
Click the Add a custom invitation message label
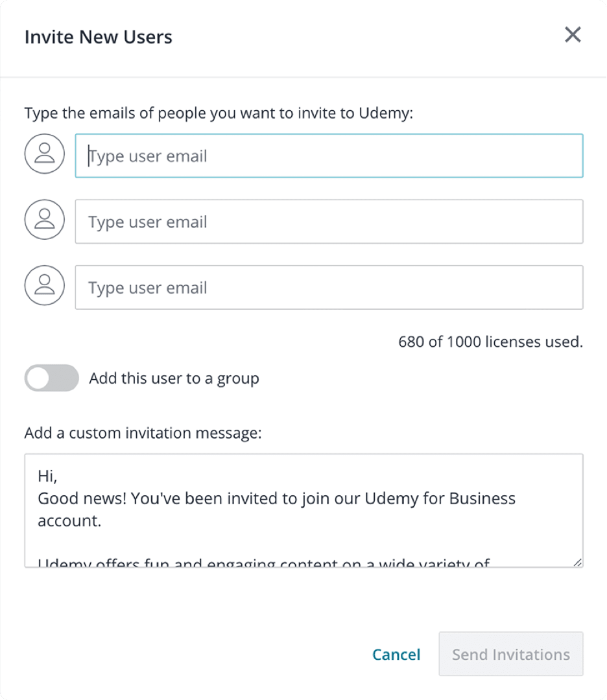pos(143,432)
